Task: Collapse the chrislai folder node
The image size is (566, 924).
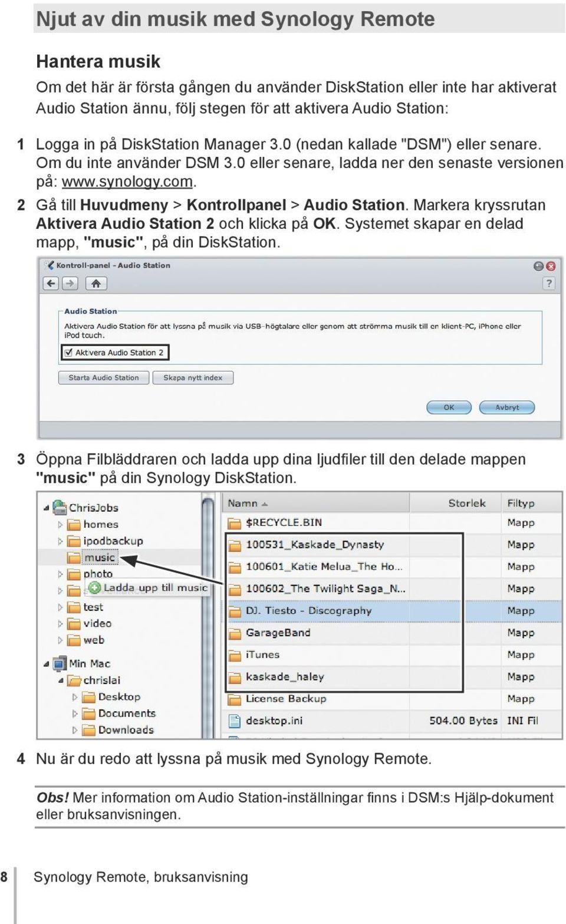Action: (x=61, y=680)
